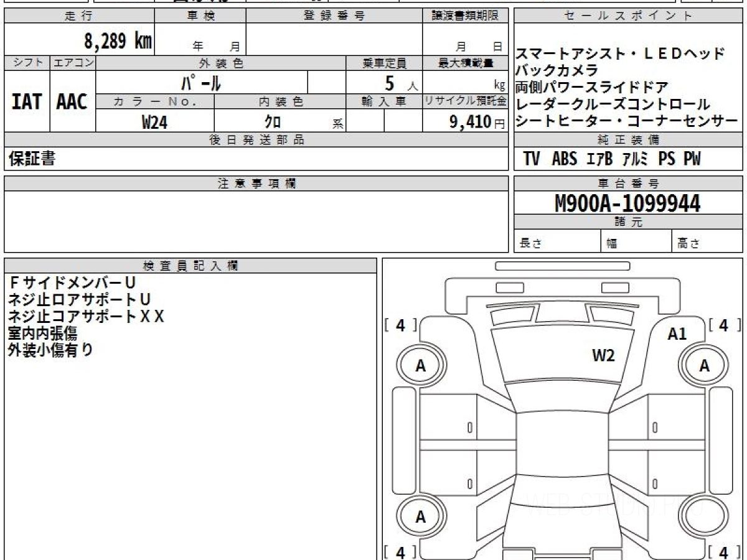Click the W2 mark on the windshield
Viewport: 747px width, 560px height.
pyautogui.click(x=603, y=355)
